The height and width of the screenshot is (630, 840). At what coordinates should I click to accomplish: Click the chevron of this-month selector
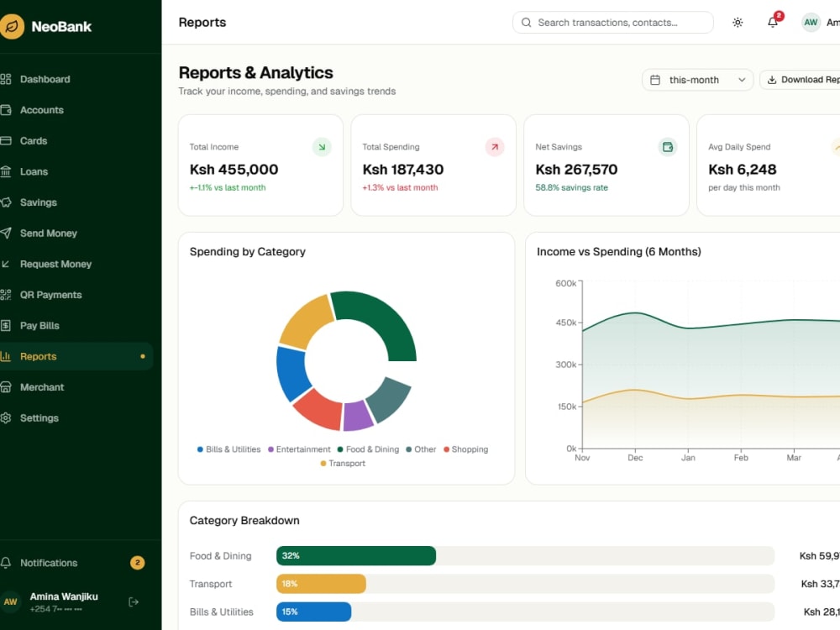point(742,80)
